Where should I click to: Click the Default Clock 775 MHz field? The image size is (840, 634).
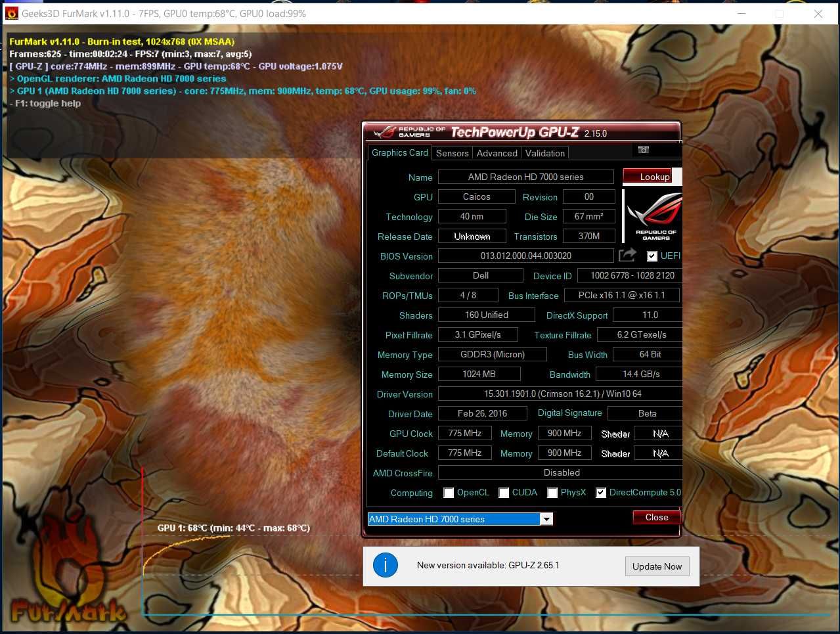(x=465, y=453)
